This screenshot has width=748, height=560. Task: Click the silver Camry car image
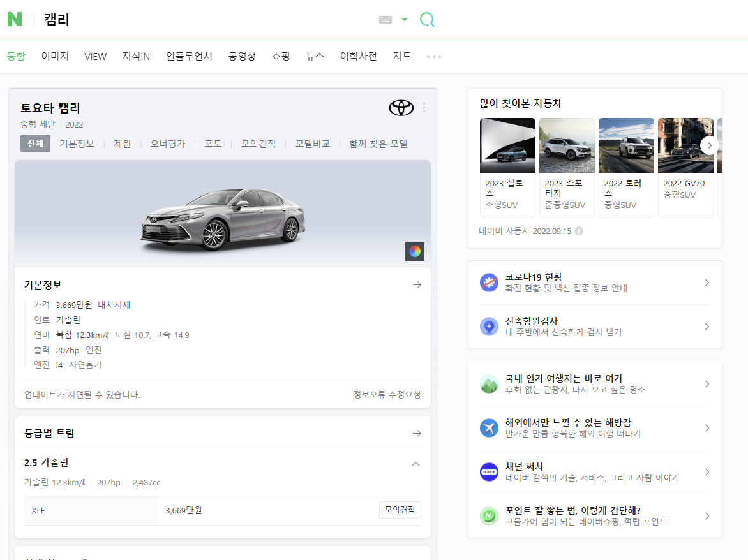(223, 219)
